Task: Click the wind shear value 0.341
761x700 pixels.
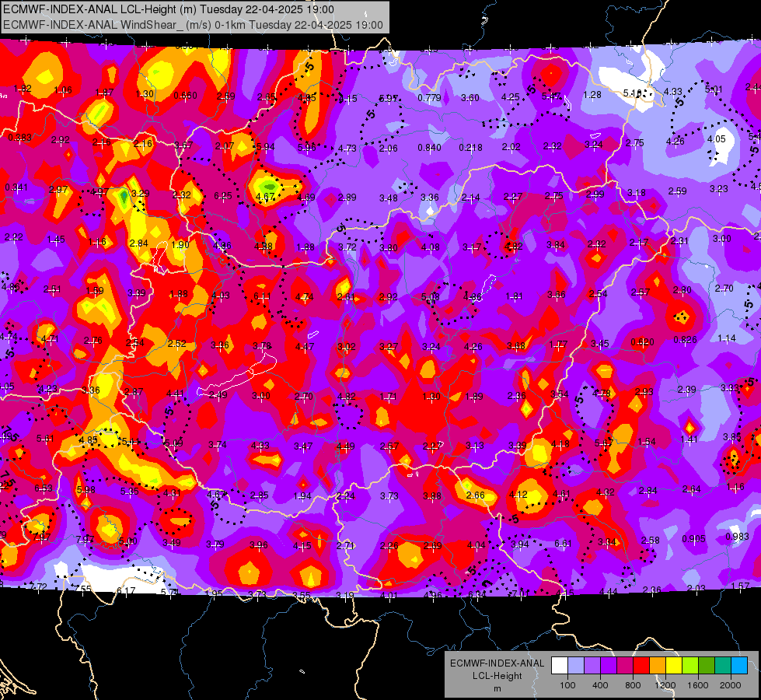Action: pos(16,187)
